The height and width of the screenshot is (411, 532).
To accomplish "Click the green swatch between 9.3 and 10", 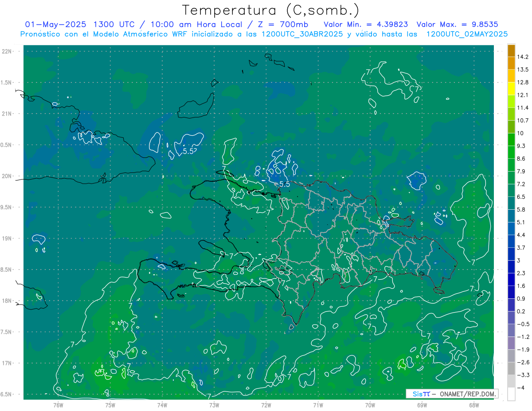I will [x=511, y=140].
